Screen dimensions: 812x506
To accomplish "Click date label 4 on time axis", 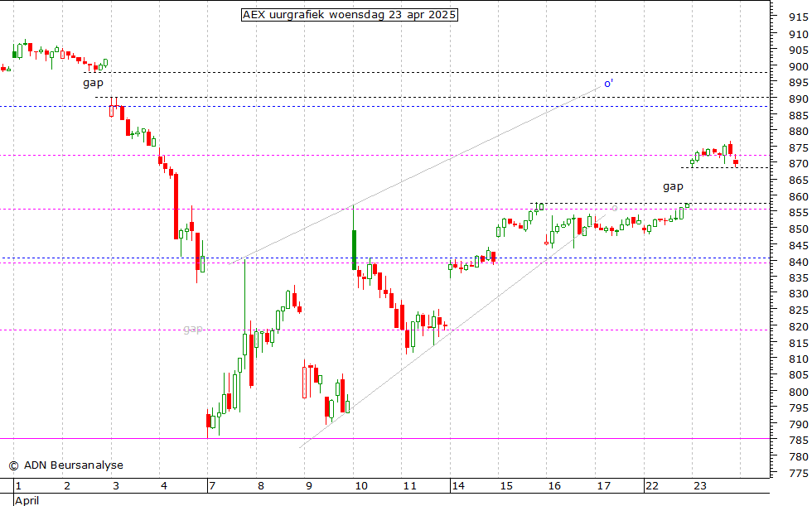I will pyautogui.click(x=164, y=486).
